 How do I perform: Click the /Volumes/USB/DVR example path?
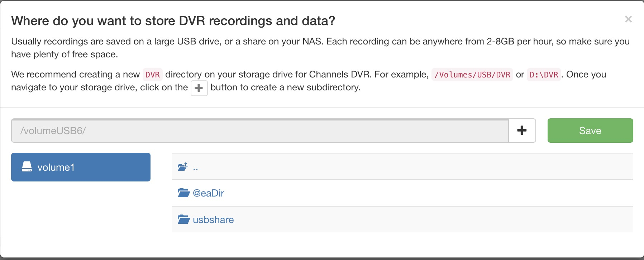pos(472,75)
